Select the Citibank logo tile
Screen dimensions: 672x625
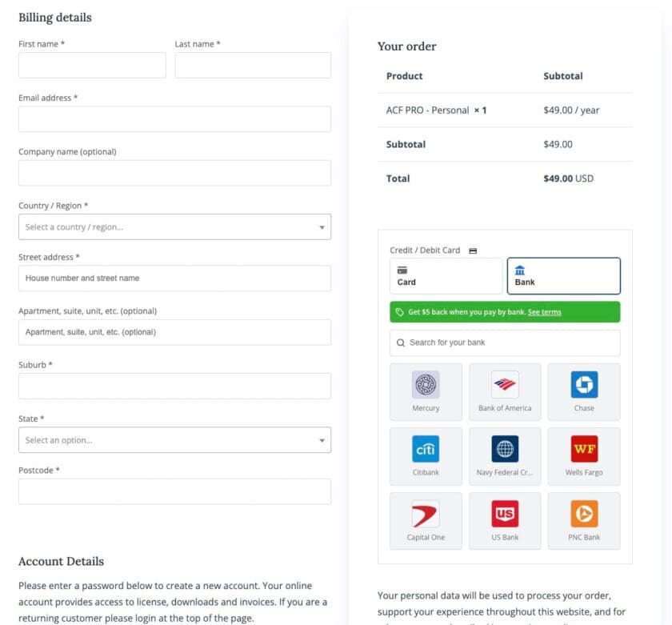point(426,449)
